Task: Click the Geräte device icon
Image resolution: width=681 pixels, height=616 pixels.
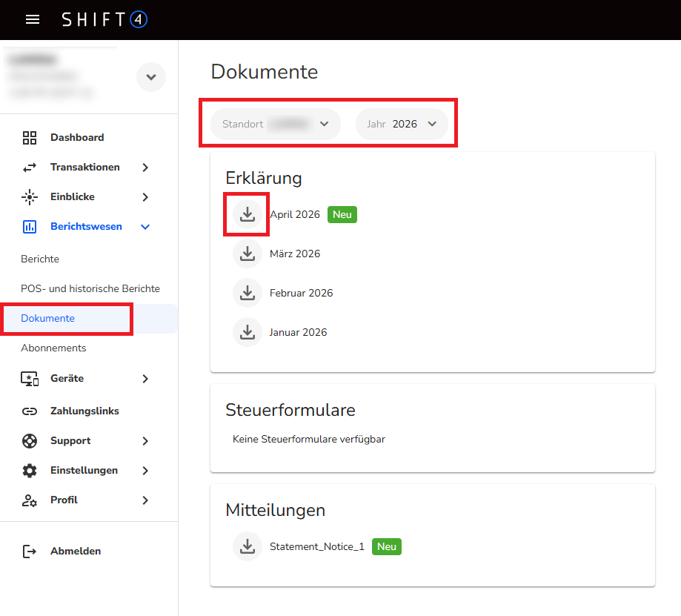Action: point(30,378)
